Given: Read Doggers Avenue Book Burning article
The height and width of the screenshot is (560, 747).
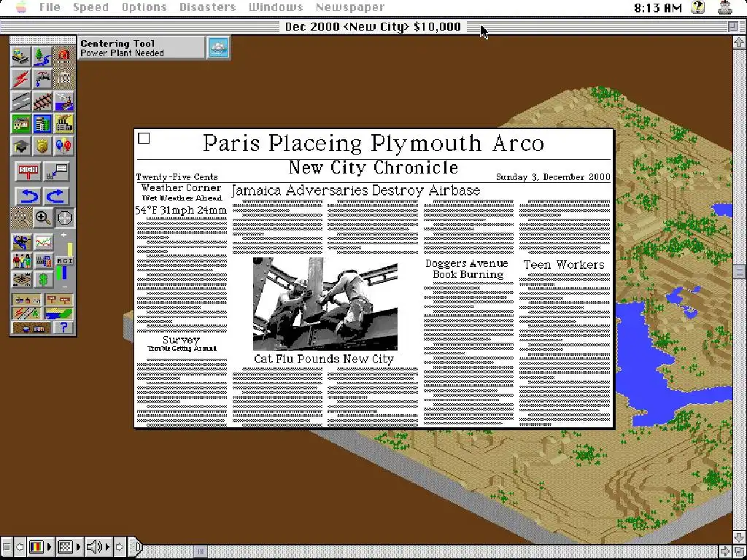Looking at the screenshot, I should [x=468, y=268].
